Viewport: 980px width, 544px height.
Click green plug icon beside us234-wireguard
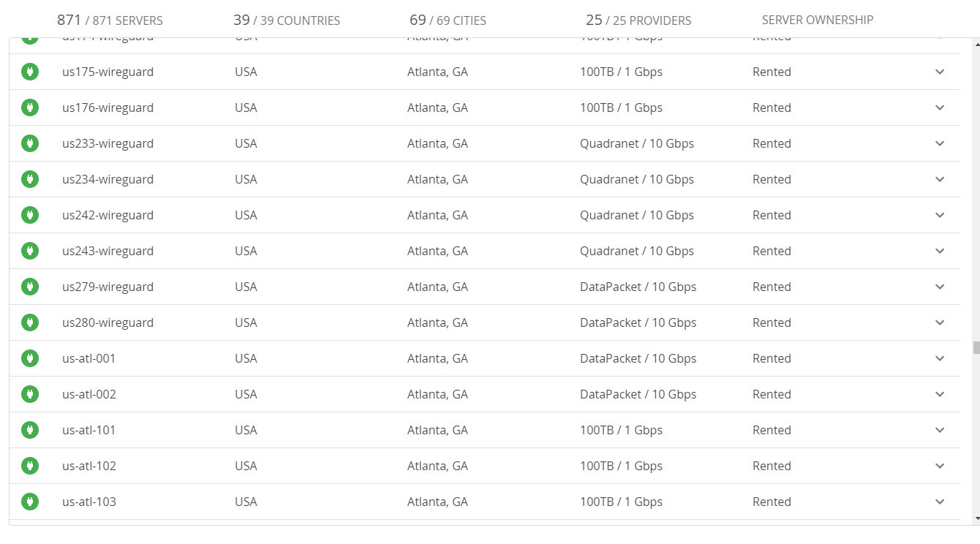[30, 179]
